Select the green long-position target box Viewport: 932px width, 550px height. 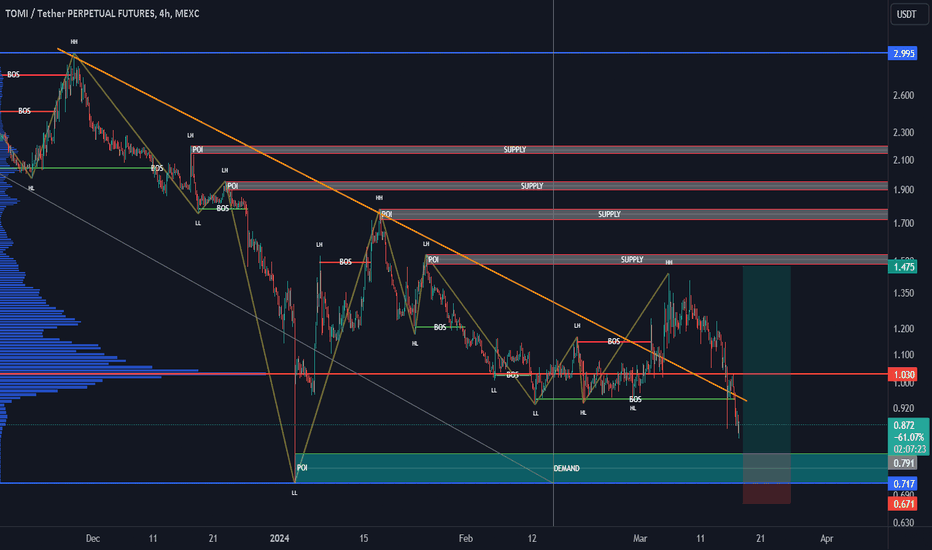(x=767, y=360)
